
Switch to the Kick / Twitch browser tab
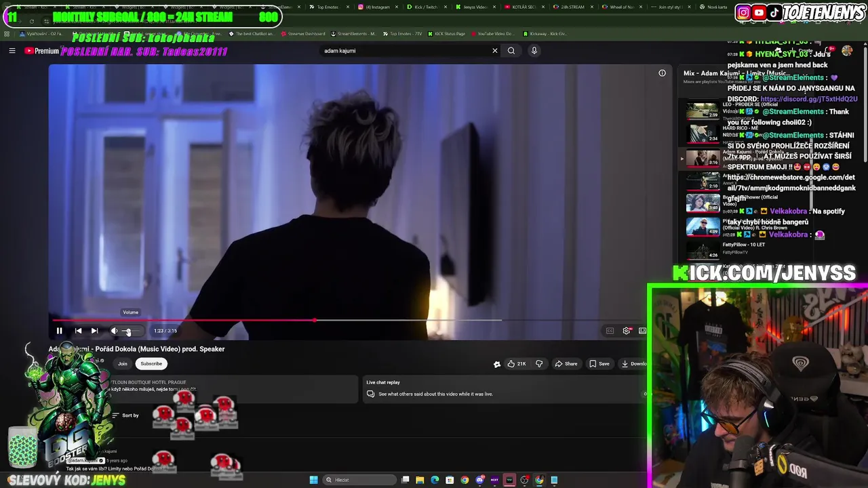tap(425, 7)
